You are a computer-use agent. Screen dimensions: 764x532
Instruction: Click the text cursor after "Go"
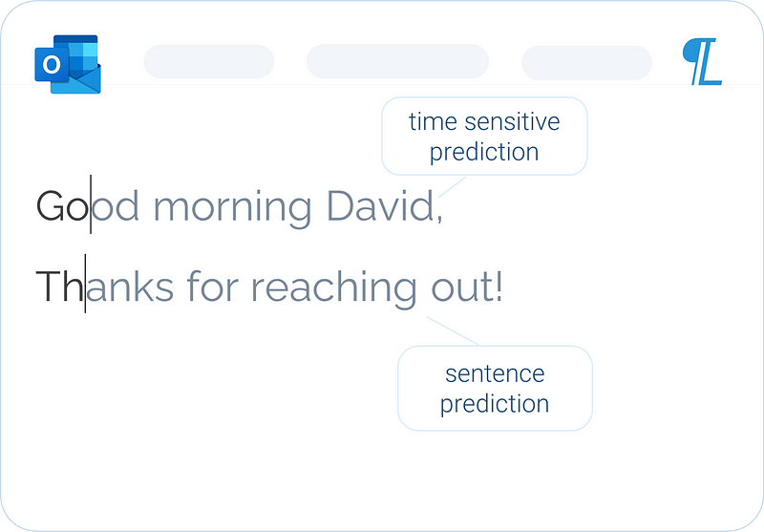(91, 204)
